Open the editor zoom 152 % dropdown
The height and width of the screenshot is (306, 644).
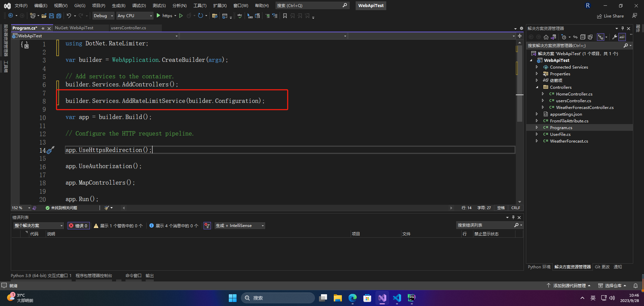point(21,208)
